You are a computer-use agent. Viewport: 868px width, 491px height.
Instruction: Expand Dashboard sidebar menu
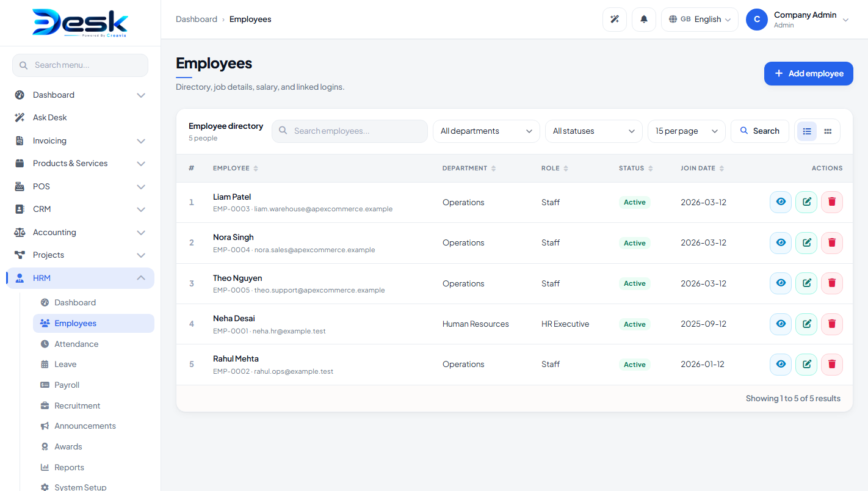click(141, 95)
